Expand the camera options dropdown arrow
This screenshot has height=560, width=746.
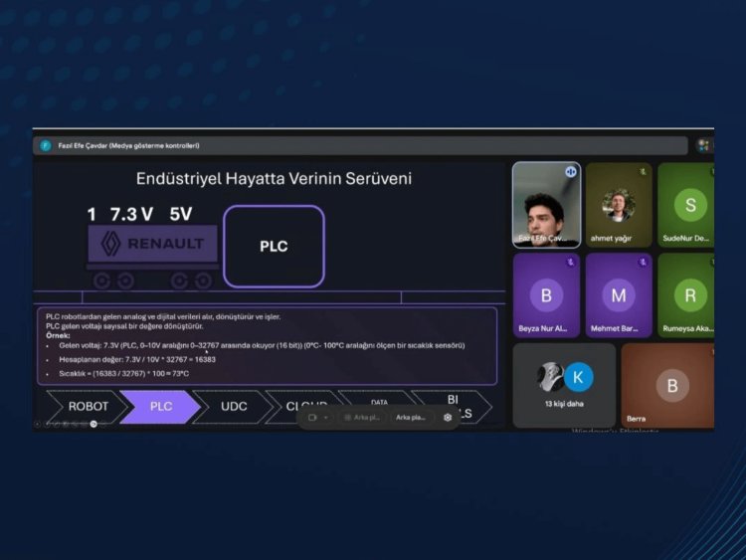point(325,418)
